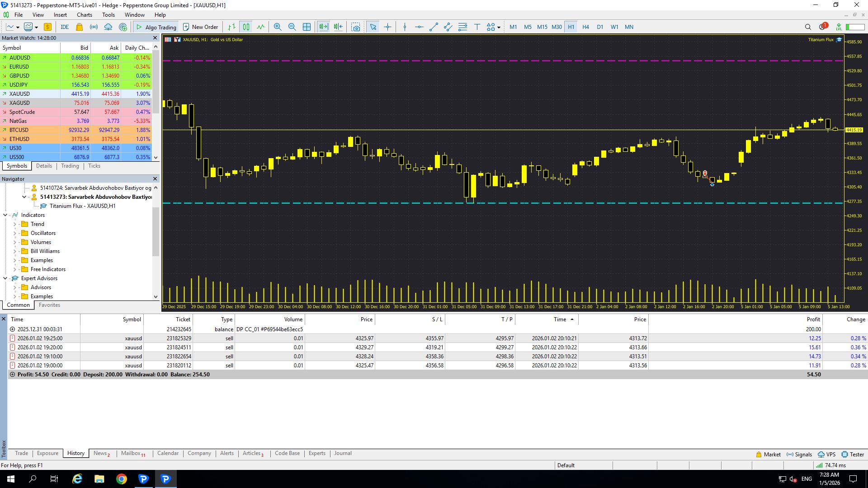Viewport: 868px width, 488px height.
Task: Toggle the chart shift icon
Action: (x=338, y=27)
